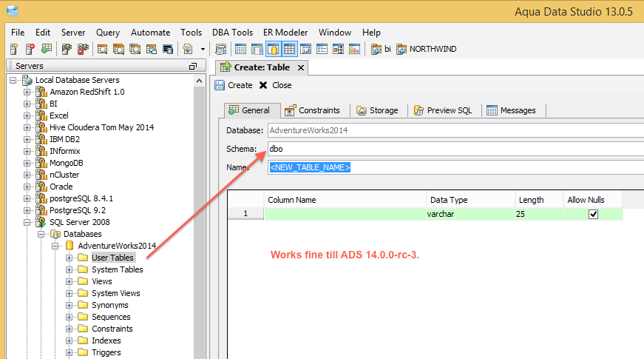Toggle the Allow Nulls checkbox in row 1

593,214
